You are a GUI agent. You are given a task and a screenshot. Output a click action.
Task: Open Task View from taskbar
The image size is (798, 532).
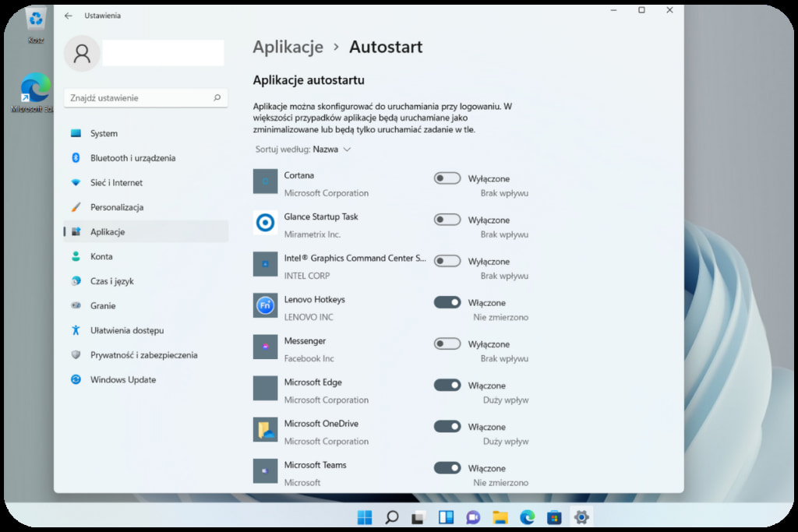pos(418,518)
